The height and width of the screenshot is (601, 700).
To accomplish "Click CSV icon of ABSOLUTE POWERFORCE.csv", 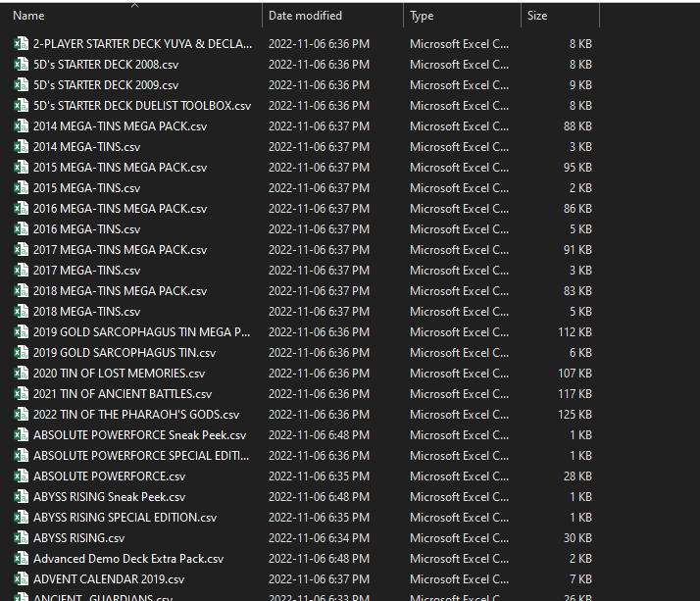I will tap(21, 476).
